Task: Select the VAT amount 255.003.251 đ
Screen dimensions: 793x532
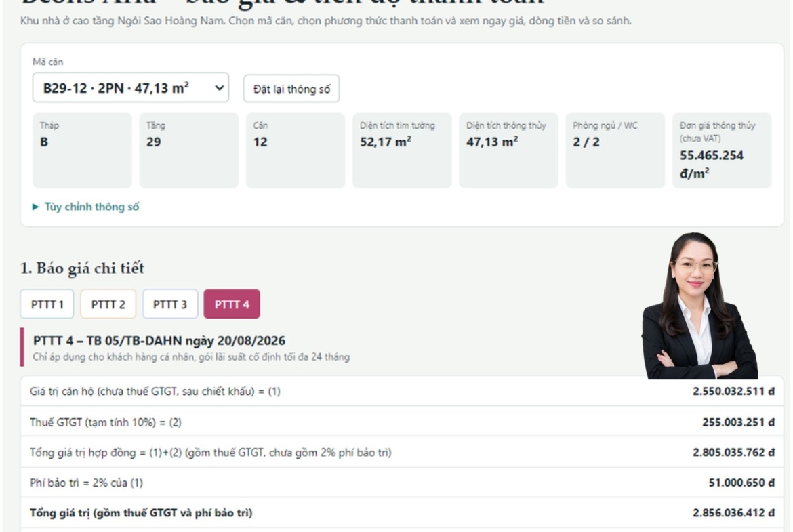Action: click(x=738, y=422)
